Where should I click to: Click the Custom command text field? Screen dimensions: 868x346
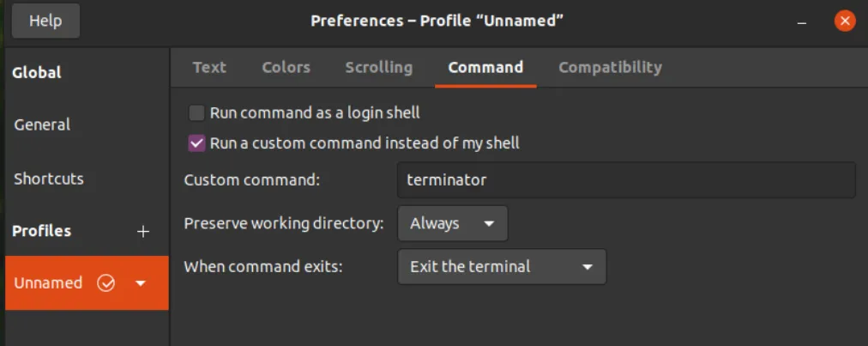[x=626, y=180]
